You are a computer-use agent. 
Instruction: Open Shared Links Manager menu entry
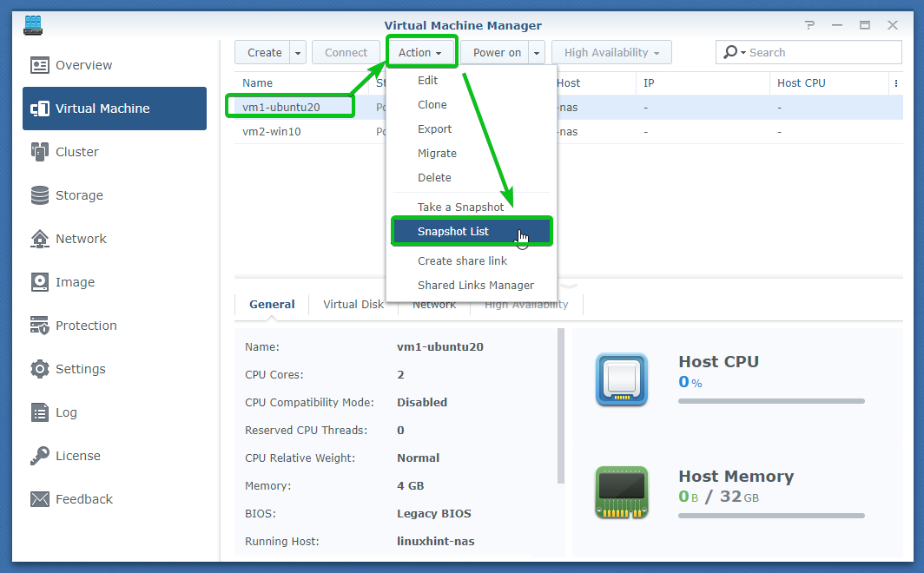tap(472, 285)
